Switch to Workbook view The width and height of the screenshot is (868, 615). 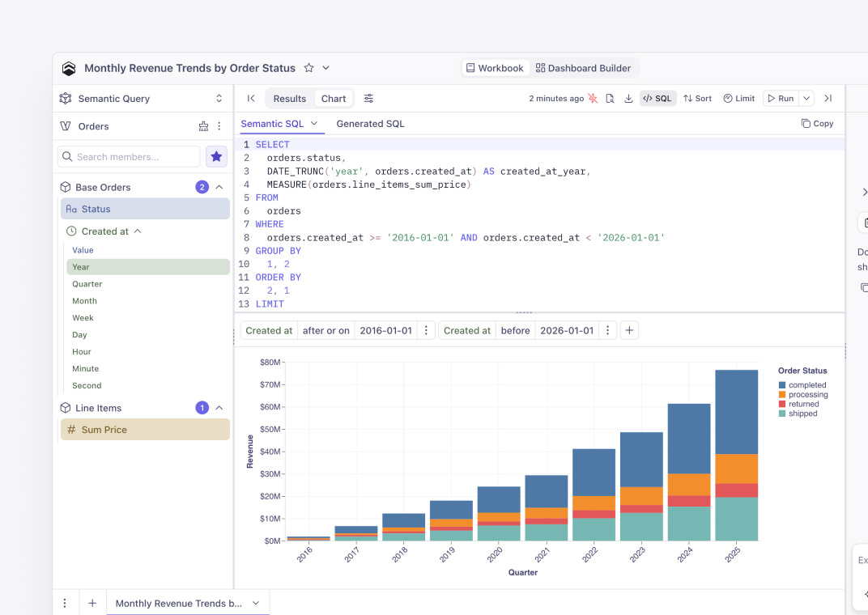pos(495,68)
